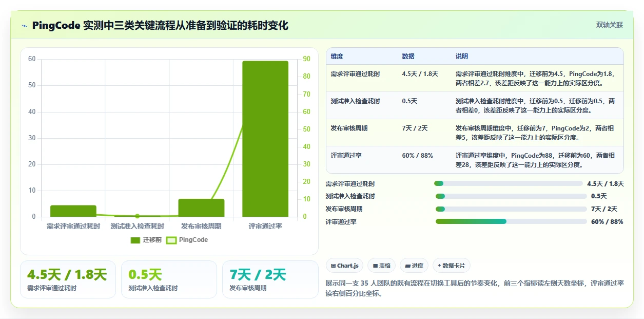
Task: Click the line data point above 测试准入检查耗时
Action: [137, 216]
